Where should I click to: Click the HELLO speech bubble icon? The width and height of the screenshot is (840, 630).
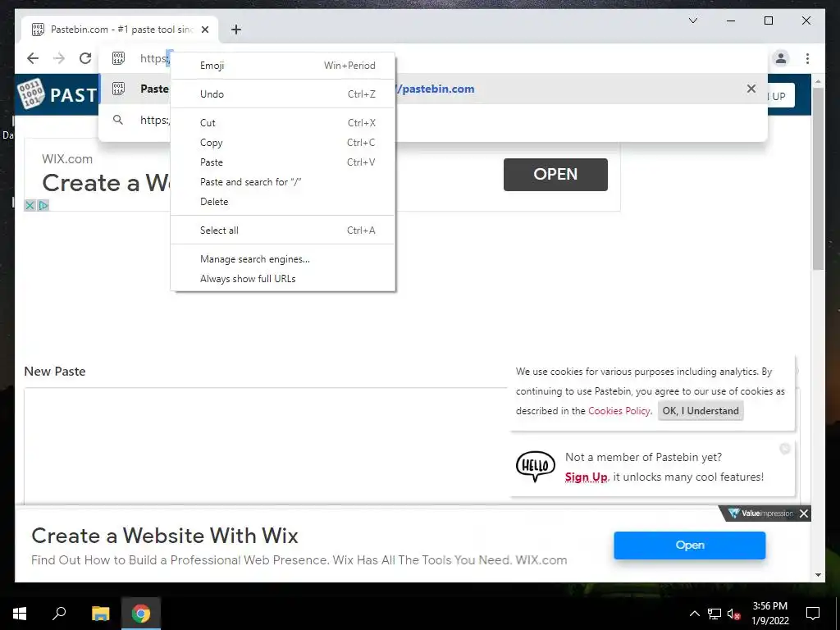tap(535, 466)
